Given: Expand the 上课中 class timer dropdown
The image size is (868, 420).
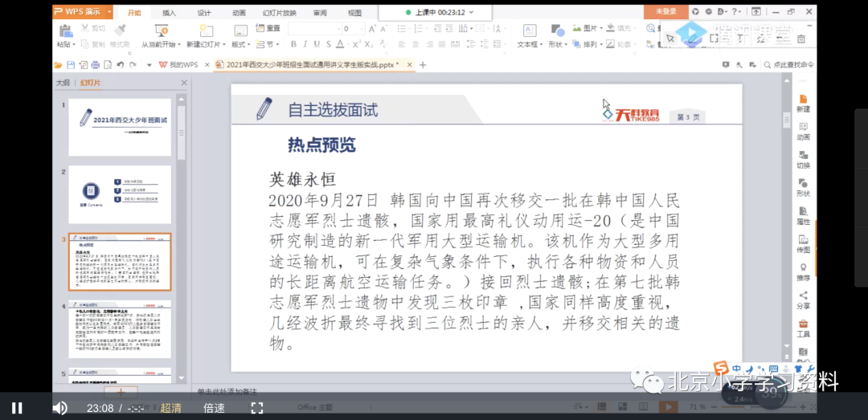Looking at the screenshot, I should point(471,11).
